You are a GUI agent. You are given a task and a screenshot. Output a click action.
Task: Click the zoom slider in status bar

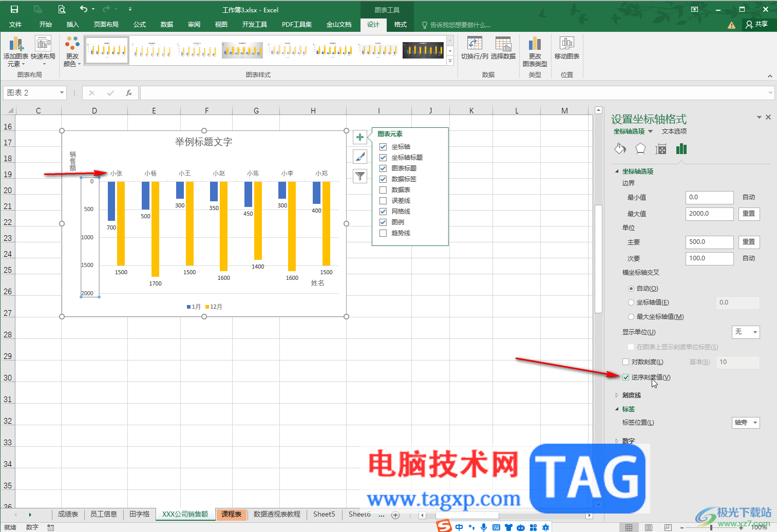point(711,527)
